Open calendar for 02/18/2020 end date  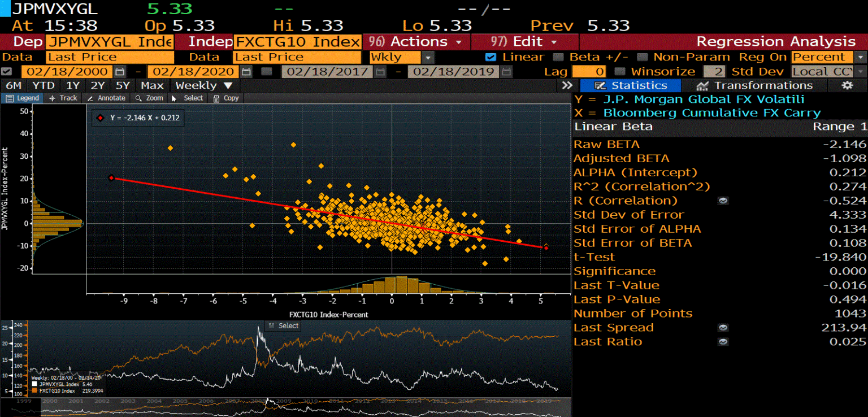[246, 72]
